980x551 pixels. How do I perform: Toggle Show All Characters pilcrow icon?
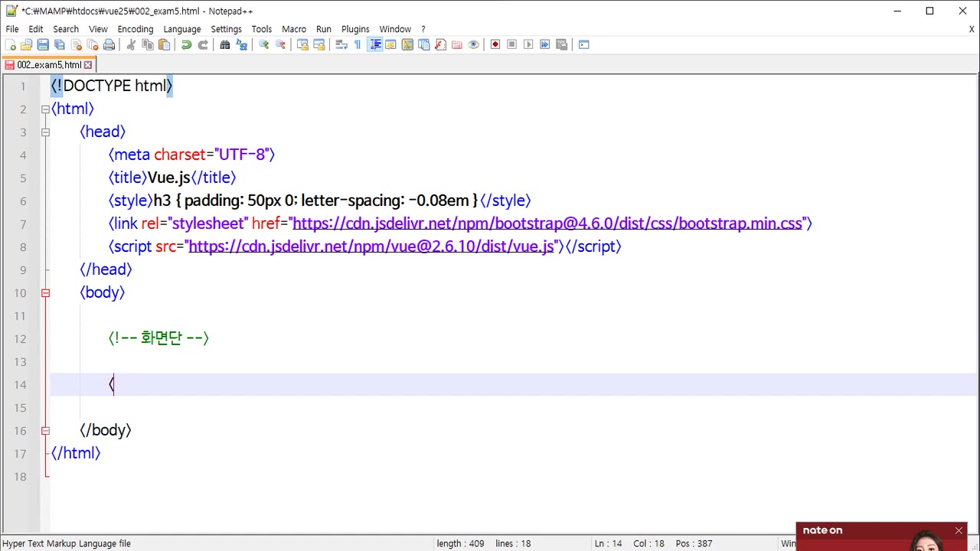click(x=358, y=45)
